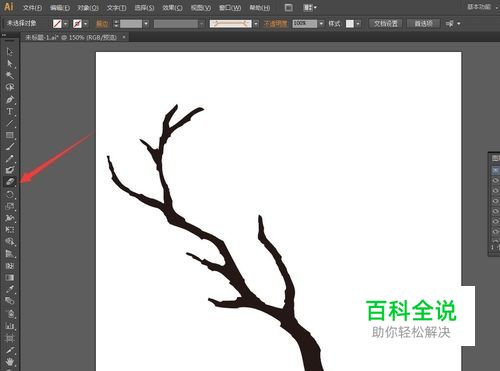Select the Free Transform tool

point(10,230)
